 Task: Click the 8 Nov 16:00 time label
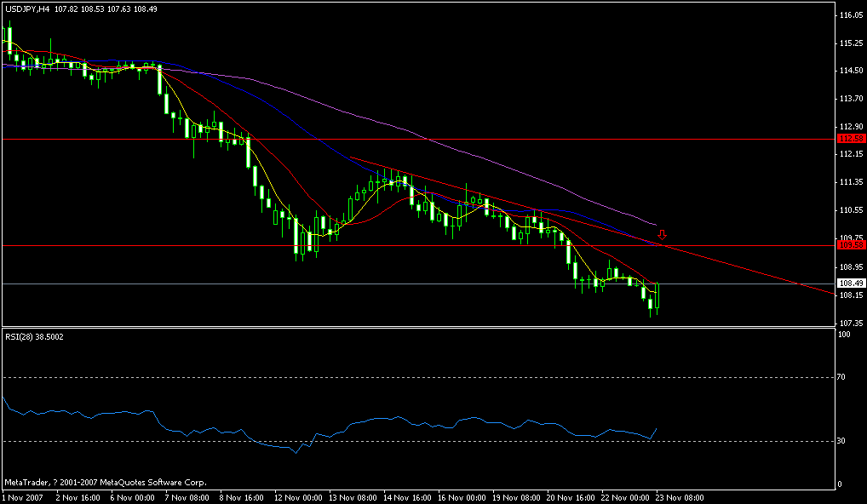point(242,498)
